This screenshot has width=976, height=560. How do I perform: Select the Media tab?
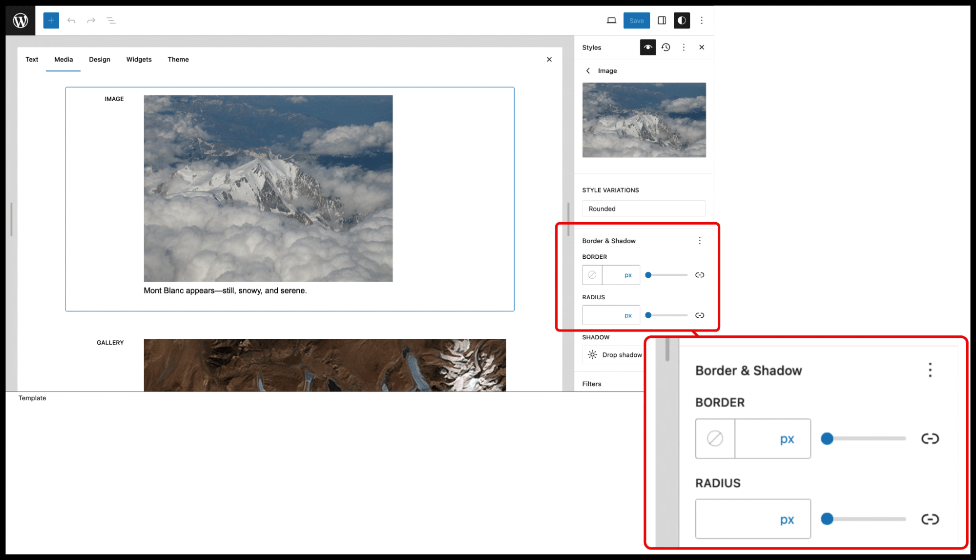[x=63, y=60]
